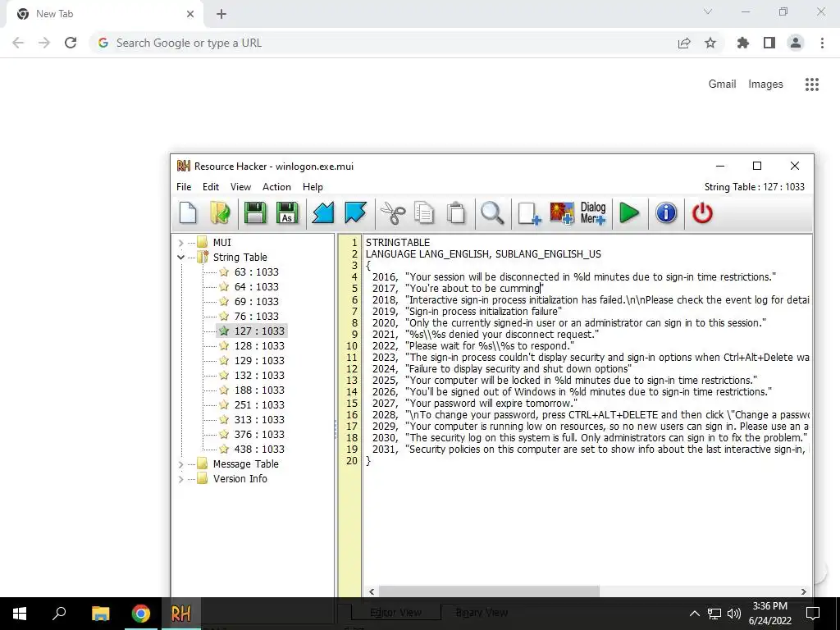Add a new resource with page-plus icon
Viewport: 840px width, 630px height.
point(529,213)
